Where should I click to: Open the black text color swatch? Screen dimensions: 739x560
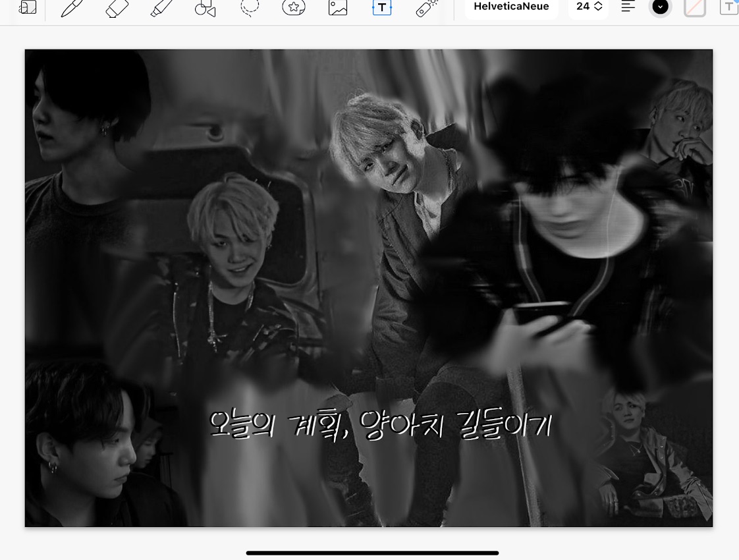pyautogui.click(x=660, y=7)
